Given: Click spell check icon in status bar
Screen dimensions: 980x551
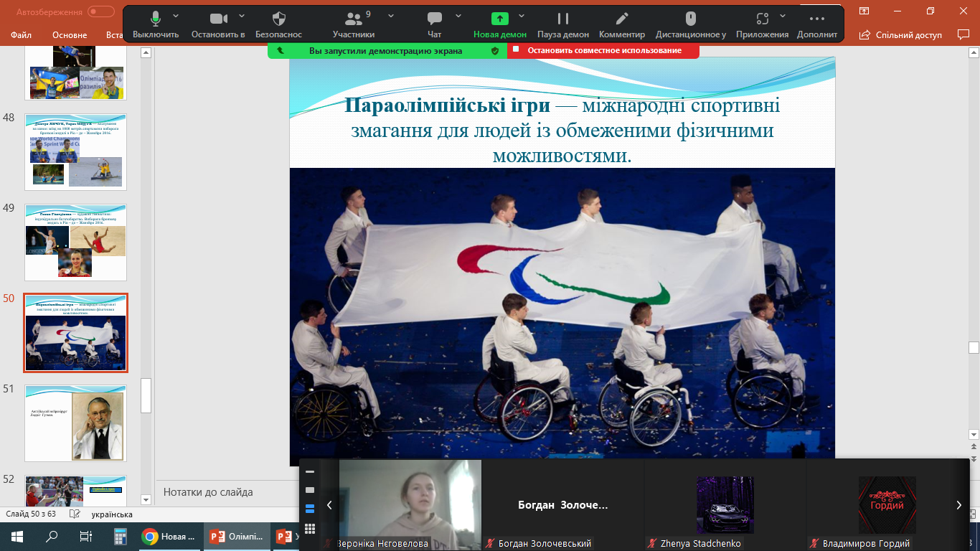Looking at the screenshot, I should [x=75, y=514].
